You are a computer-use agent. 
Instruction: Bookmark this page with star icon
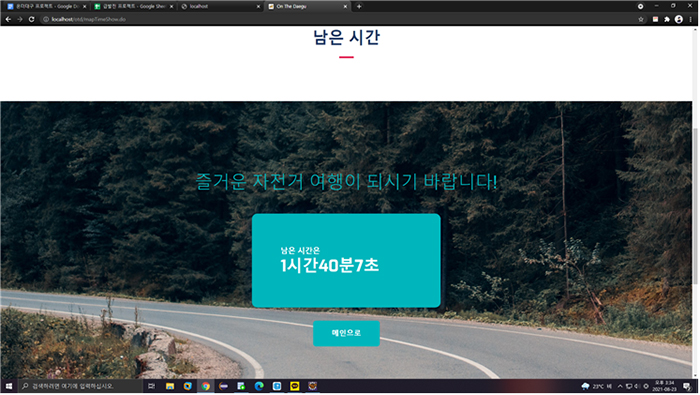pos(641,19)
